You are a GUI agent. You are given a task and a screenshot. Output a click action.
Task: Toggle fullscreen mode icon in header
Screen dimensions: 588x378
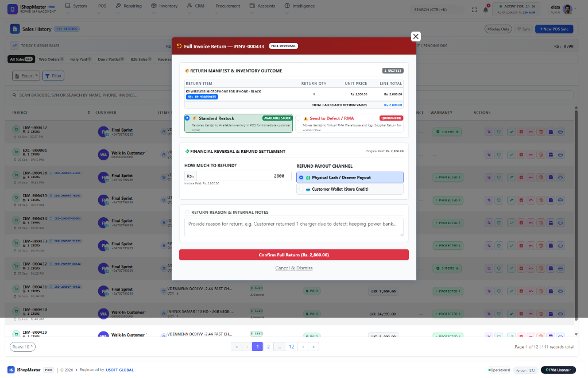474,10
